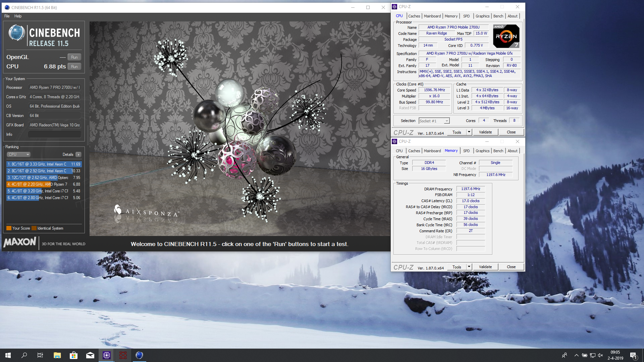
Task: Open Microsoft Store taskbar icon
Action: (73, 355)
